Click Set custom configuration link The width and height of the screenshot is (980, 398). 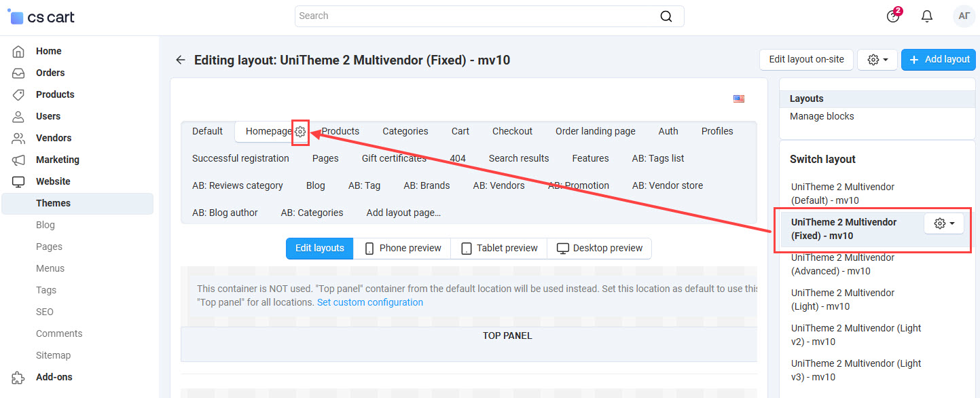point(370,302)
